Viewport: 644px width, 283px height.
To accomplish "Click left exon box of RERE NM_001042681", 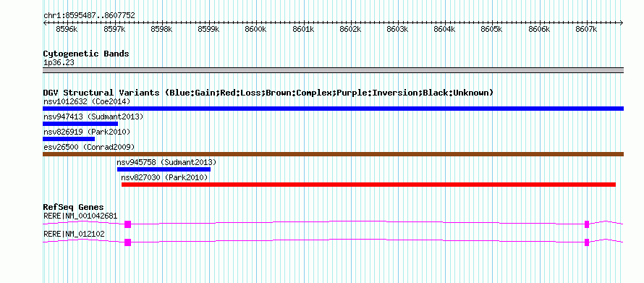I will coord(128,224).
